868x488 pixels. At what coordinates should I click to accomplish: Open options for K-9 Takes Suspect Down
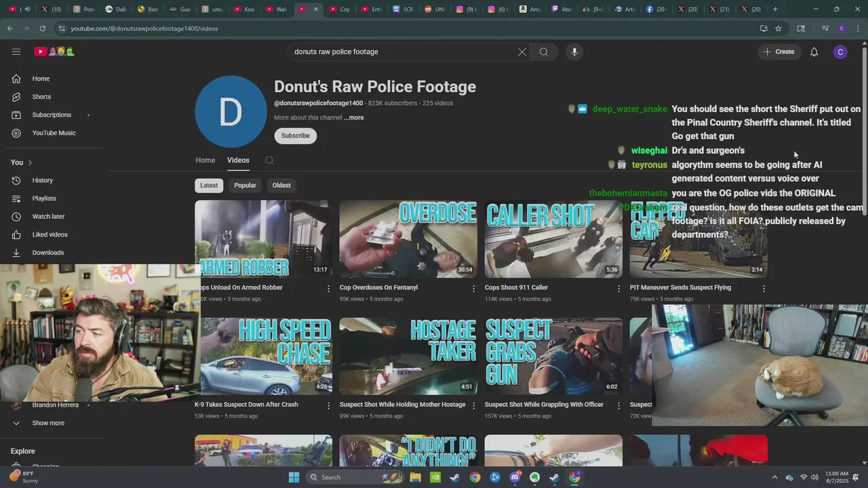[x=329, y=405]
